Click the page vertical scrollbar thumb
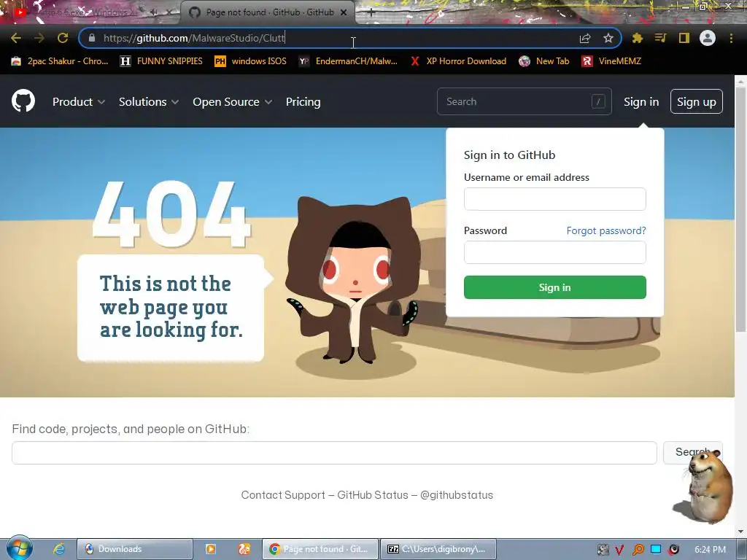This screenshot has height=560, width=747. pyautogui.click(x=741, y=209)
